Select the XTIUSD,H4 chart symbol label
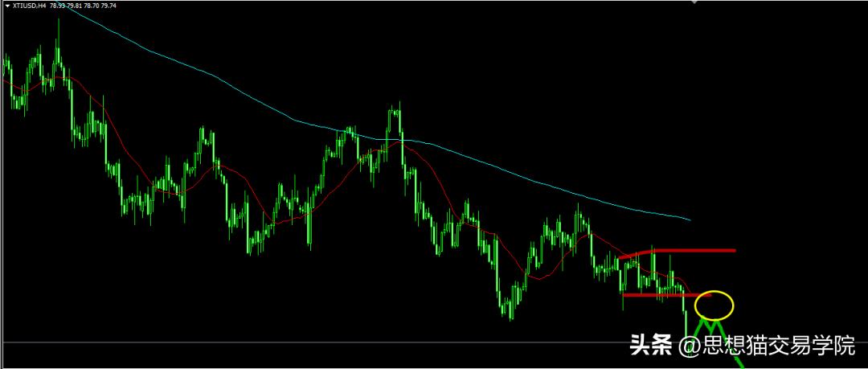868x369 pixels. [x=28, y=5]
